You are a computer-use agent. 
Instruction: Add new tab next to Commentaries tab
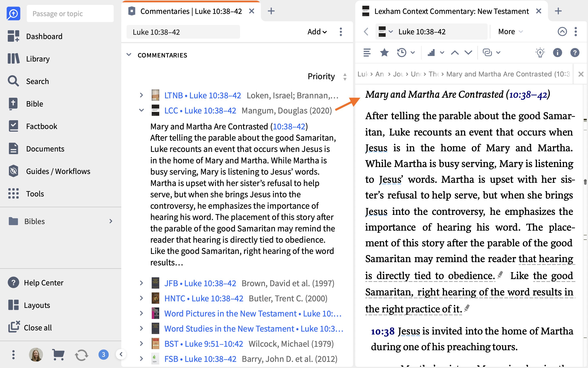pyautogui.click(x=271, y=11)
